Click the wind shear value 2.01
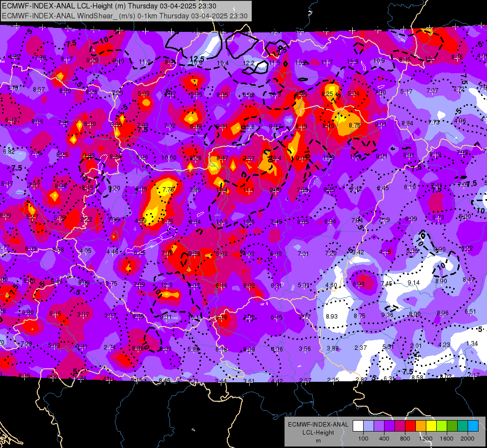487x448 pixels. pyautogui.click(x=416, y=346)
